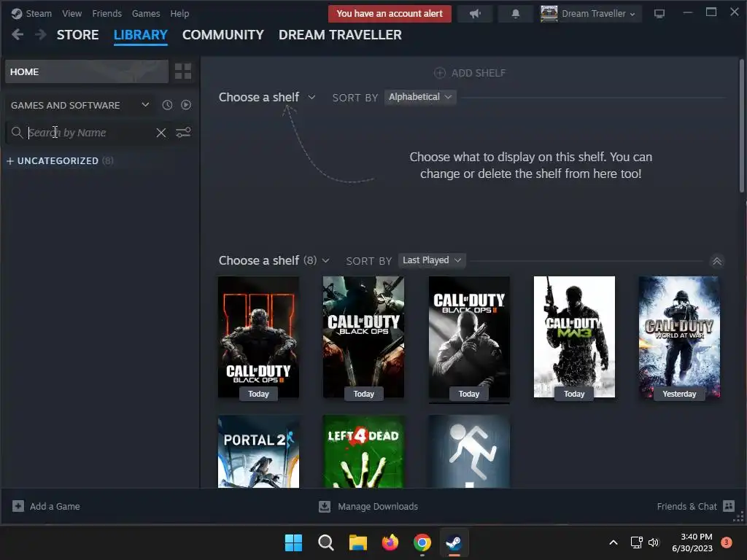Open the Help menu
This screenshot has width=747, height=560.
coord(179,13)
